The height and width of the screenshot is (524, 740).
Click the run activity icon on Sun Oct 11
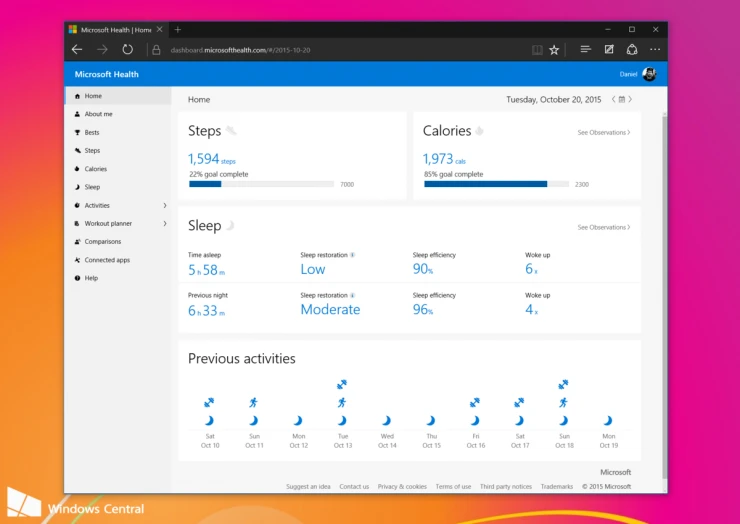253,403
